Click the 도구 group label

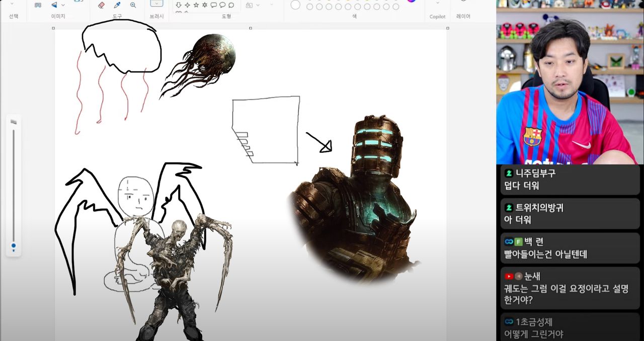(x=117, y=16)
